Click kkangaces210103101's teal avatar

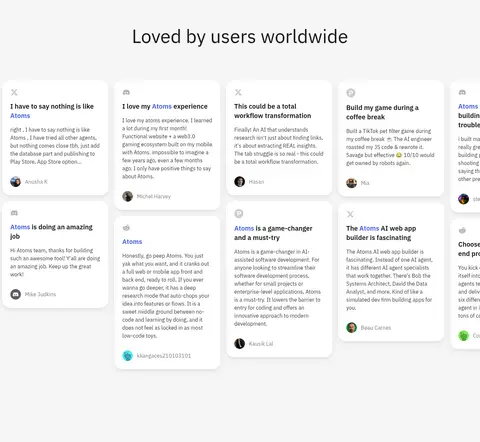(127, 356)
